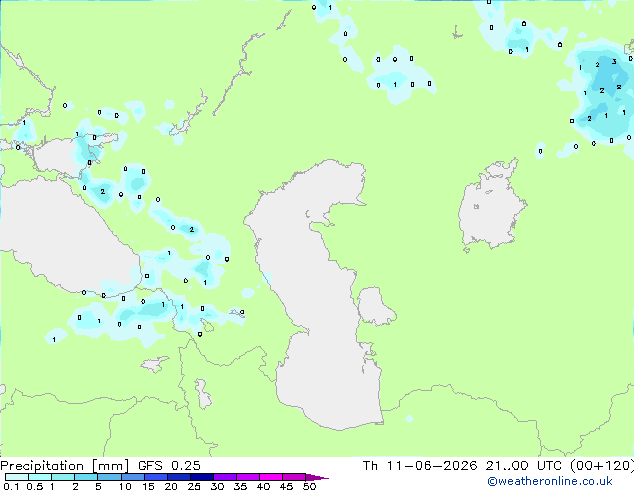Click the 20–25 mm legend color swatch

tap(179, 477)
